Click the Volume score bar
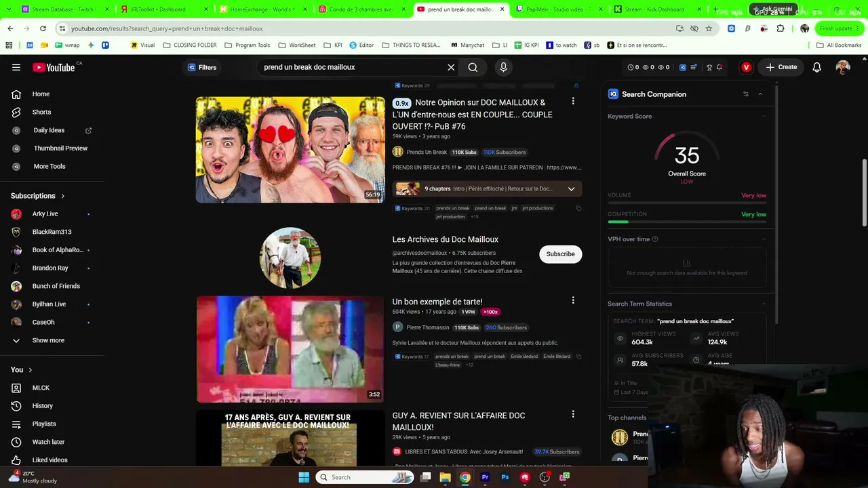868x488 pixels. (x=687, y=203)
